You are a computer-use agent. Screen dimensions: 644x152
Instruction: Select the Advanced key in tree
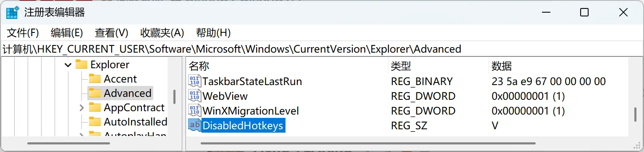tap(128, 93)
